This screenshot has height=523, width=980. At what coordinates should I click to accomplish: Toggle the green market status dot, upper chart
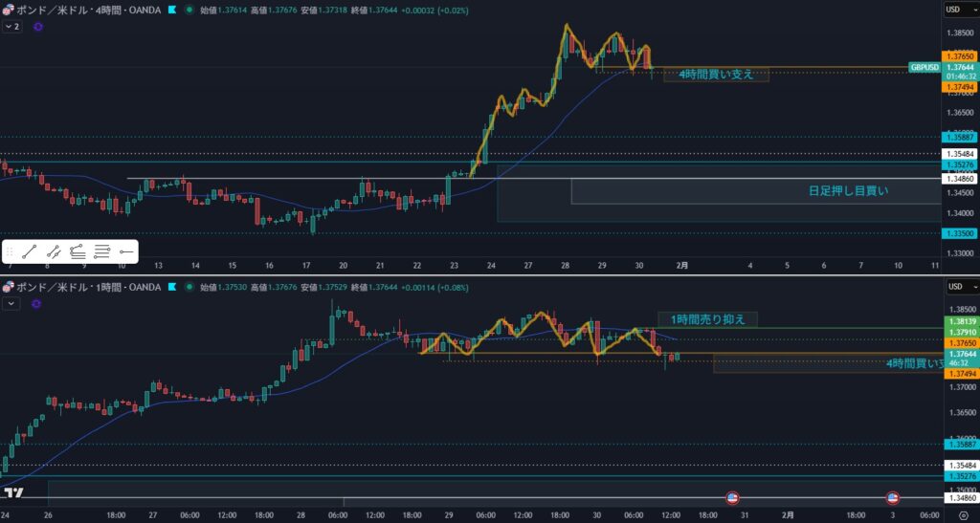click(x=189, y=10)
